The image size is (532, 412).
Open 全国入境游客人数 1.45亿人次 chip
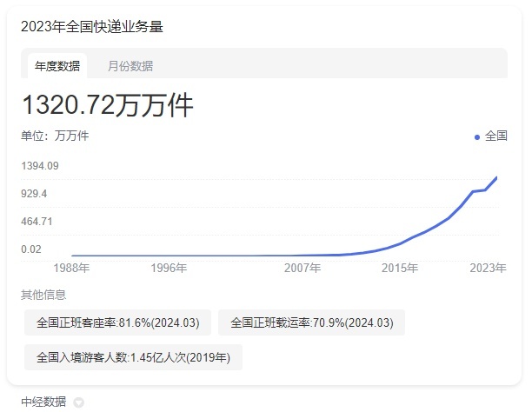(x=133, y=357)
